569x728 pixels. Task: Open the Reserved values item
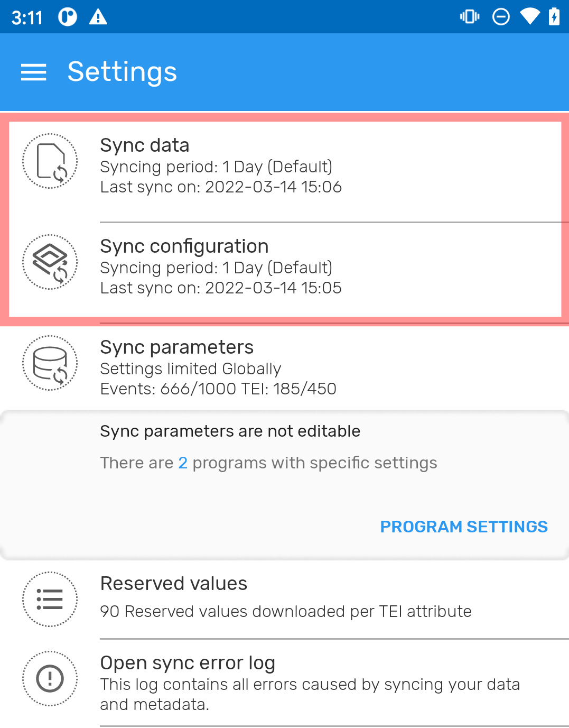284,600
